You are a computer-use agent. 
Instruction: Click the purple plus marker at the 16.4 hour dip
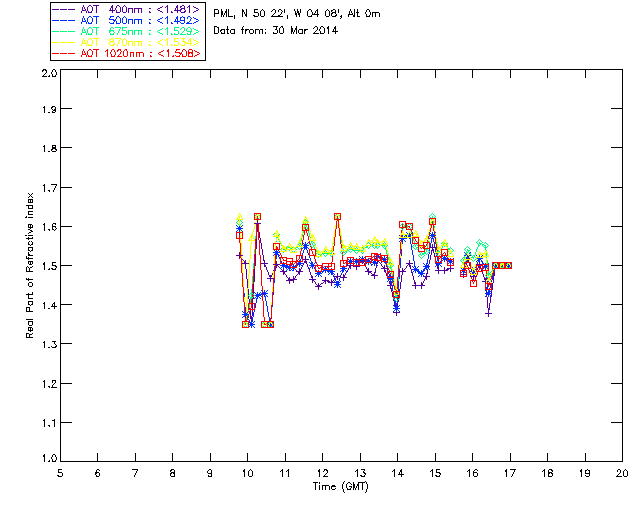[x=488, y=314]
